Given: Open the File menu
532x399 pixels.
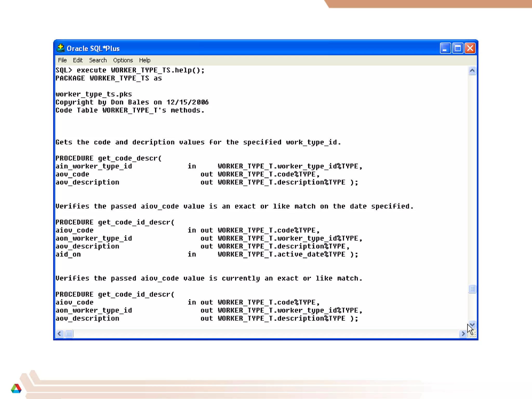Looking at the screenshot, I should click(x=62, y=60).
